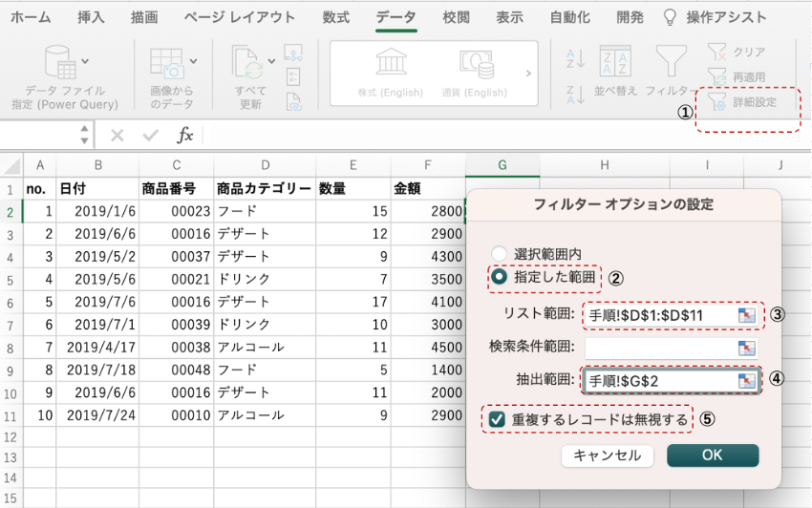Click the 抽出範囲 input field
The width and height of the screenshot is (812, 508).
(672, 381)
